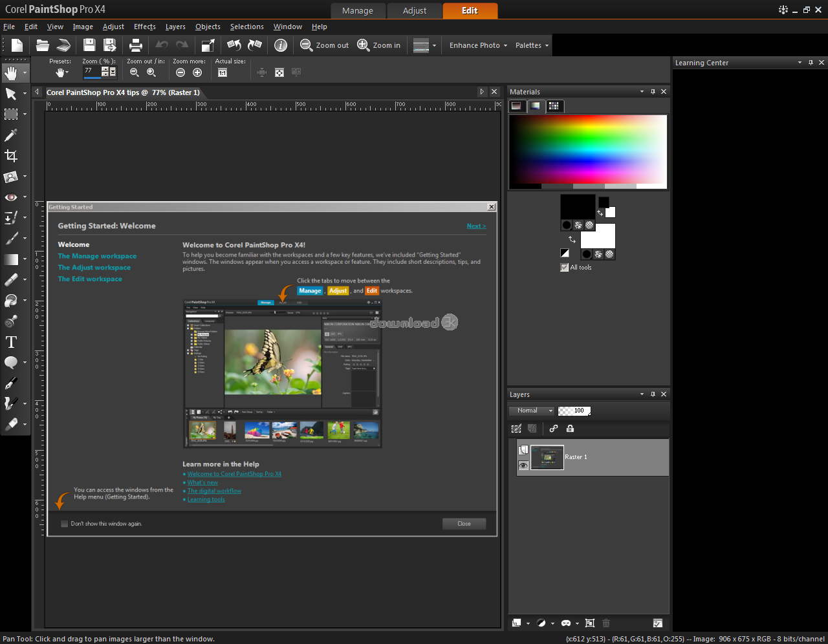
Task: Open the Normal blend mode dropdown
Action: click(x=530, y=411)
